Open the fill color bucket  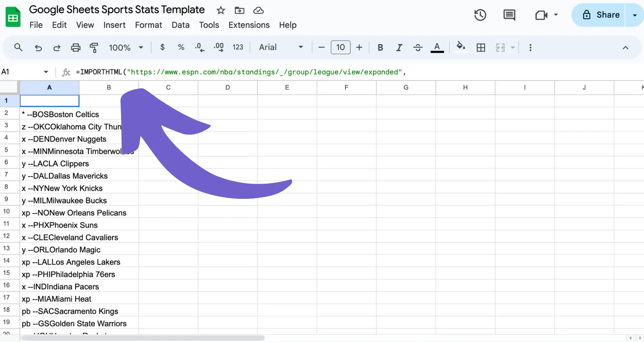pyautogui.click(x=461, y=47)
